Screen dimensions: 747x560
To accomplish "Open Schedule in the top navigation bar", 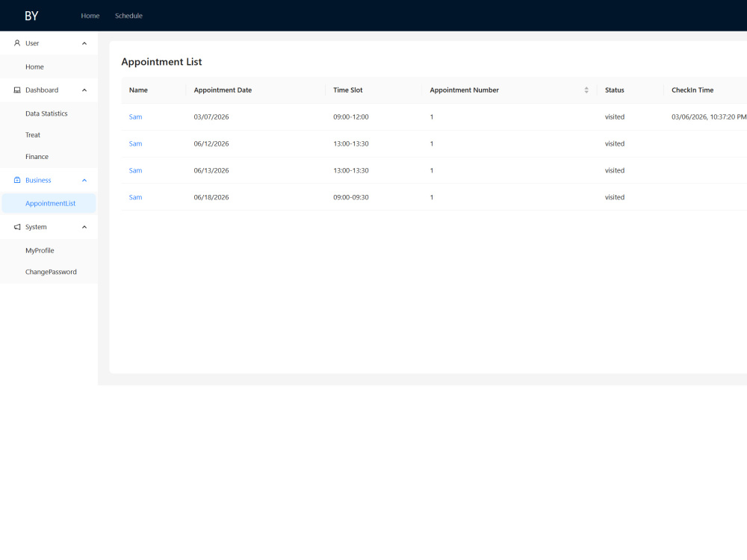I will click(128, 16).
